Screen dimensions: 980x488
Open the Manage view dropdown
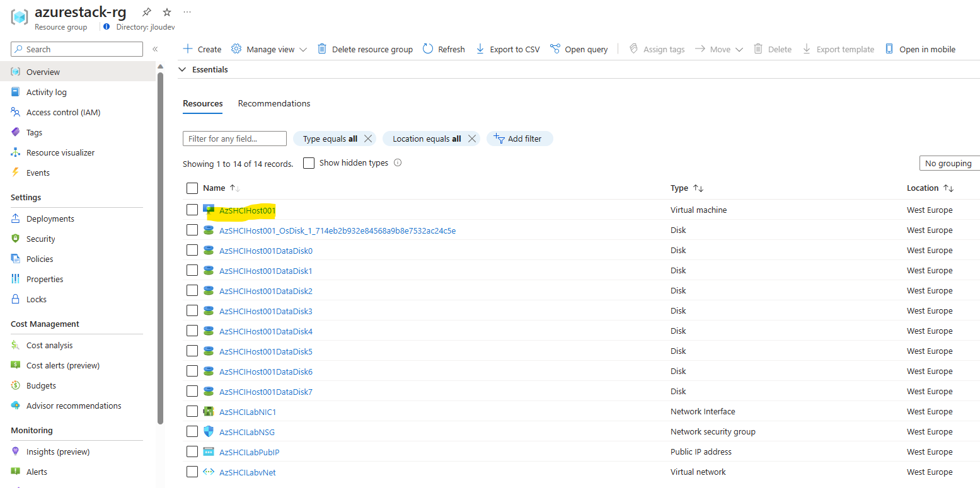coord(269,49)
